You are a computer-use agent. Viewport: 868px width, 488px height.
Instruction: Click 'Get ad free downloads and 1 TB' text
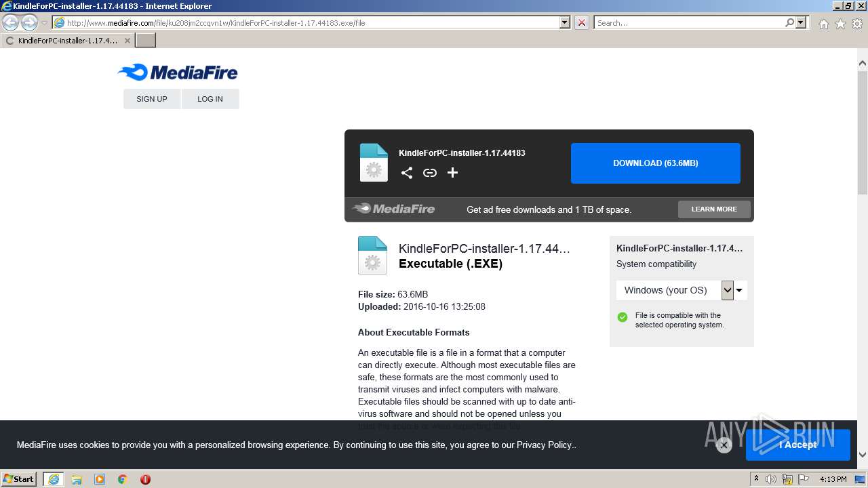[x=549, y=209]
